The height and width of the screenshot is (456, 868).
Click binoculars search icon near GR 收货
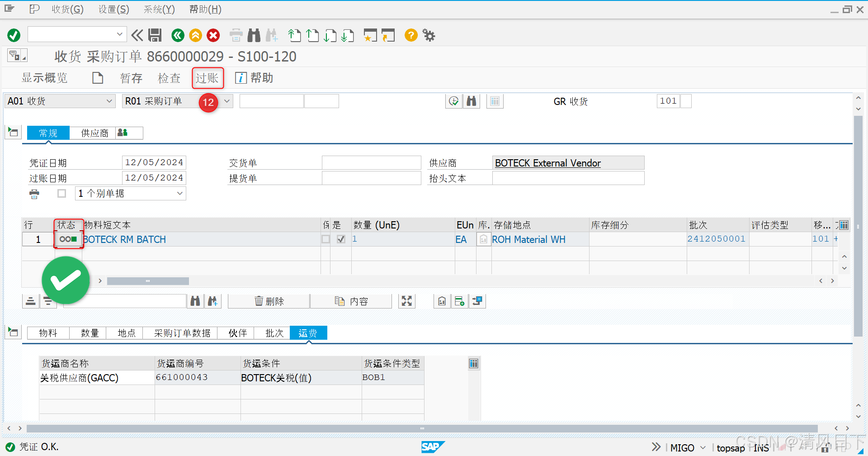(472, 101)
